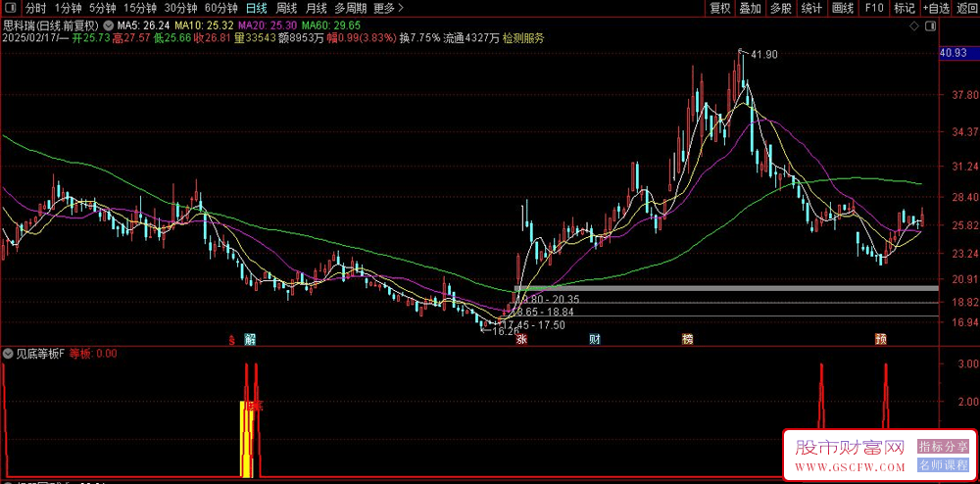Click the 2025/02/17 date label

(29, 38)
